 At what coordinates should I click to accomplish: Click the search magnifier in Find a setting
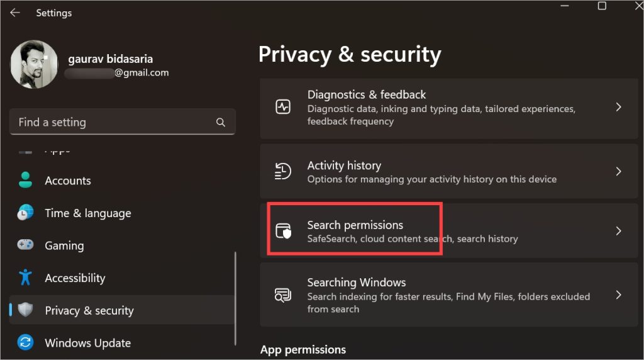coord(221,122)
